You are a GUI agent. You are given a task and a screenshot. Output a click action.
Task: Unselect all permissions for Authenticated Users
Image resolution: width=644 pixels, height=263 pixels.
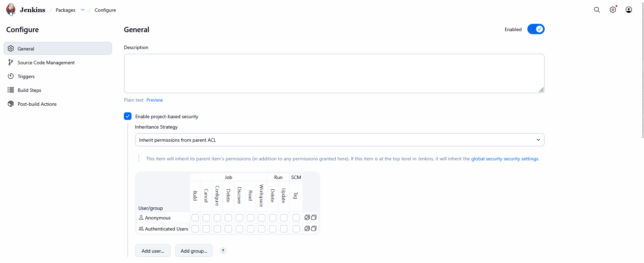click(x=314, y=228)
